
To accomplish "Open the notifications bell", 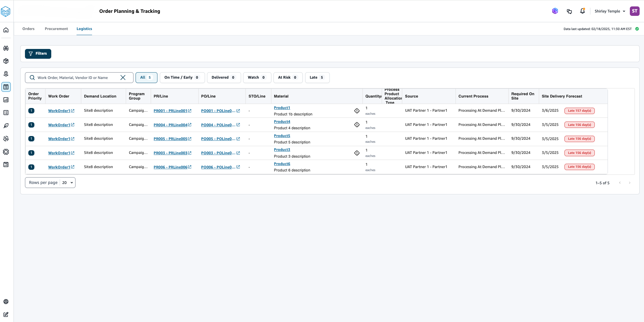I will pos(582,11).
